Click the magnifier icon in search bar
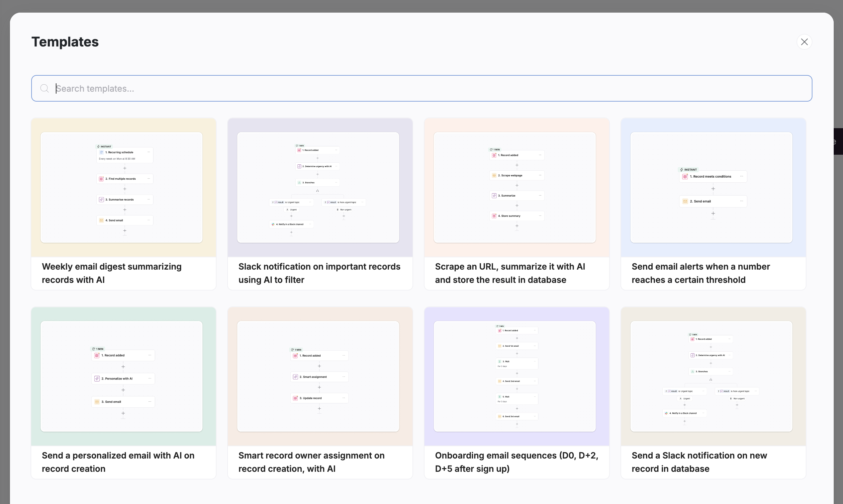 coord(45,89)
